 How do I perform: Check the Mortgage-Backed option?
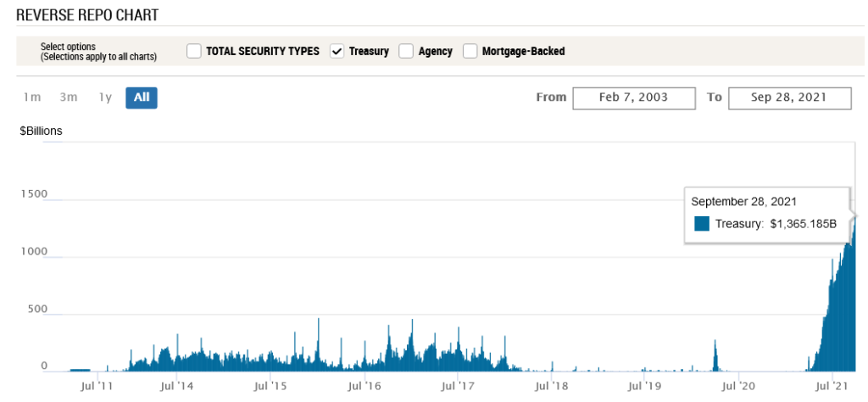click(x=470, y=52)
